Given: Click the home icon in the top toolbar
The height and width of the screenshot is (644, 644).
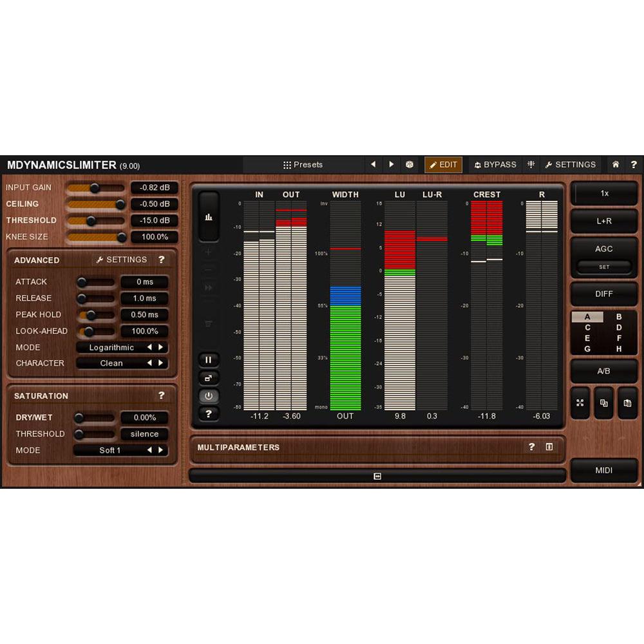Looking at the screenshot, I should (x=616, y=164).
